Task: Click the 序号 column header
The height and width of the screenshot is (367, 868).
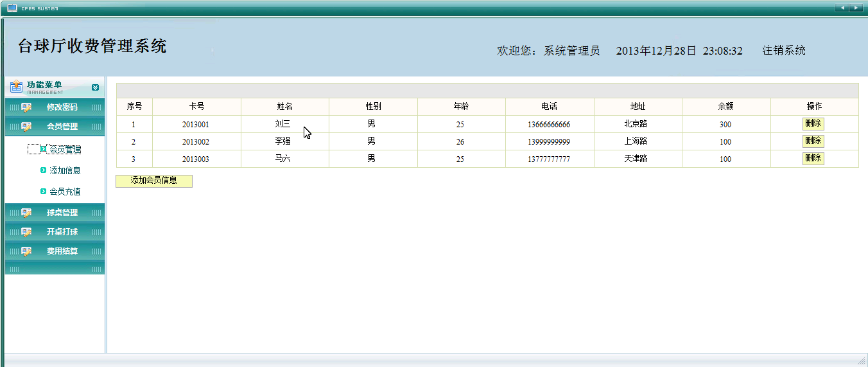Action: (x=134, y=107)
